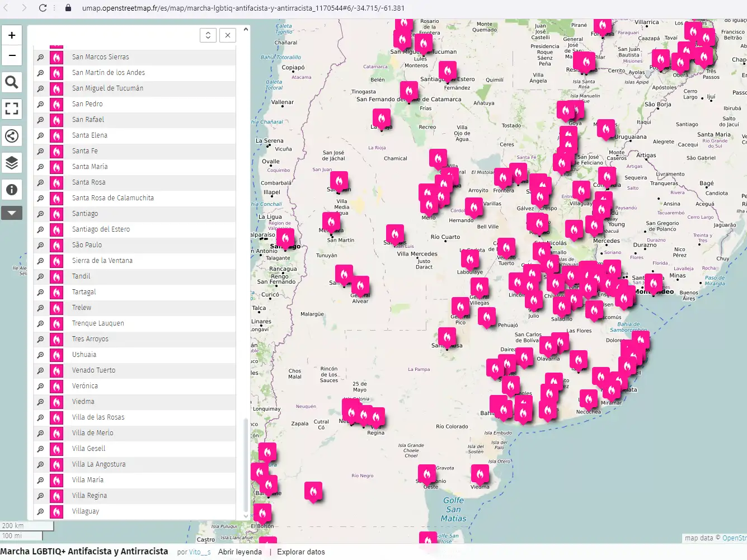Open the legend via Abrir leyenda
747x560 pixels.
[x=240, y=552]
